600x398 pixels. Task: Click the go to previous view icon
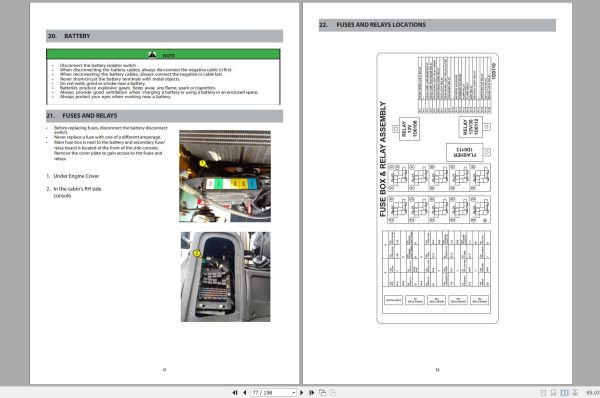tap(323, 393)
